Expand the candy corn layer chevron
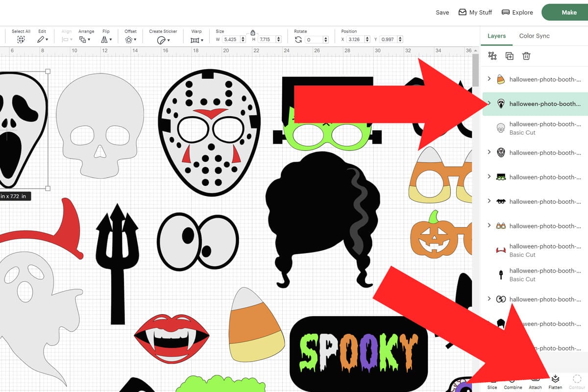Viewport: 588px width, 392px height. (x=489, y=78)
